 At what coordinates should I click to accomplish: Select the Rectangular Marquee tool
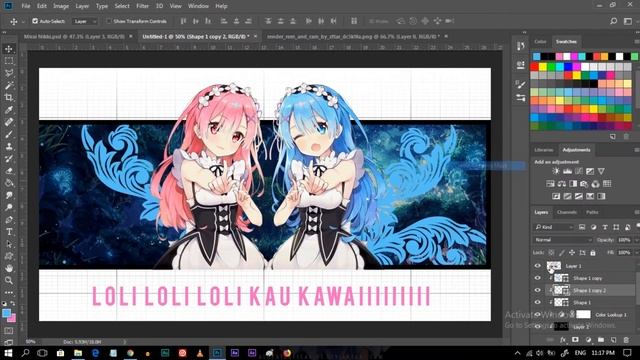(9, 61)
